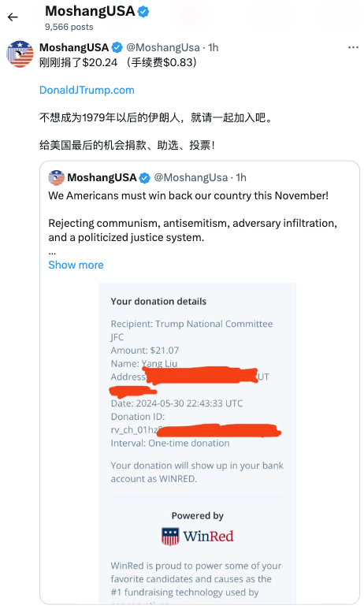Screen dimensions: 364x609
Task: Click the verified badge beside header MoshangUSA
Action: [143, 12]
